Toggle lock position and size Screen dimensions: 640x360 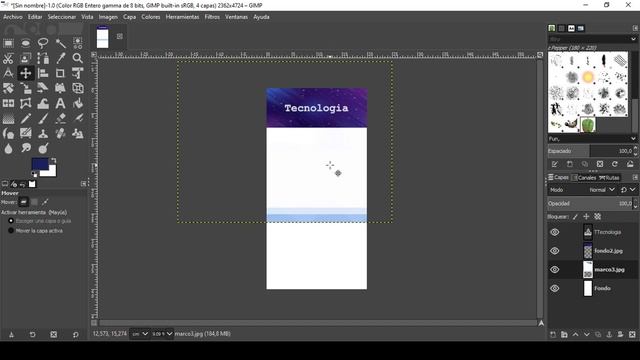pyautogui.click(x=587, y=217)
